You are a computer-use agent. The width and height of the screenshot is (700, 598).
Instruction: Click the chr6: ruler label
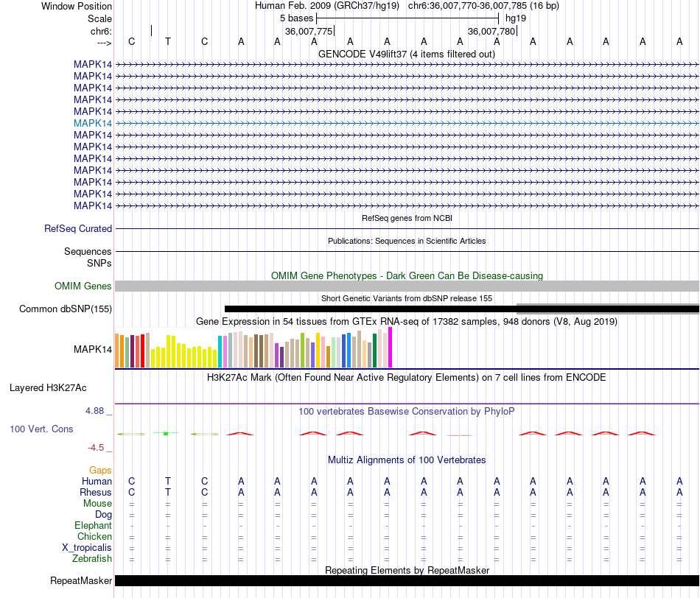(x=102, y=31)
